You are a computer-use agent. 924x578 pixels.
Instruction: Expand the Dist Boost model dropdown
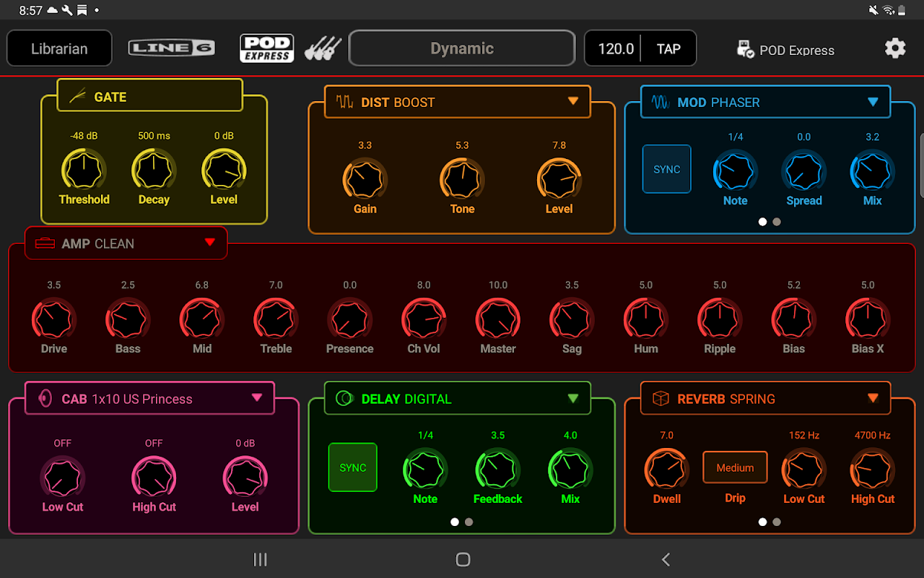click(x=573, y=101)
